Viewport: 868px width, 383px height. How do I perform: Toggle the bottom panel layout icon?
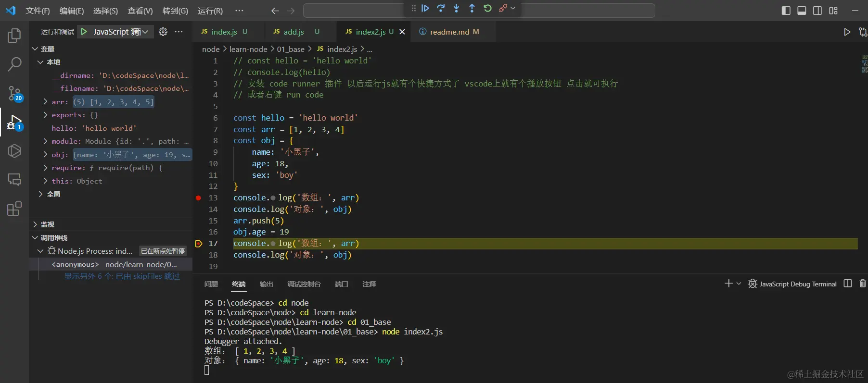[x=802, y=11]
